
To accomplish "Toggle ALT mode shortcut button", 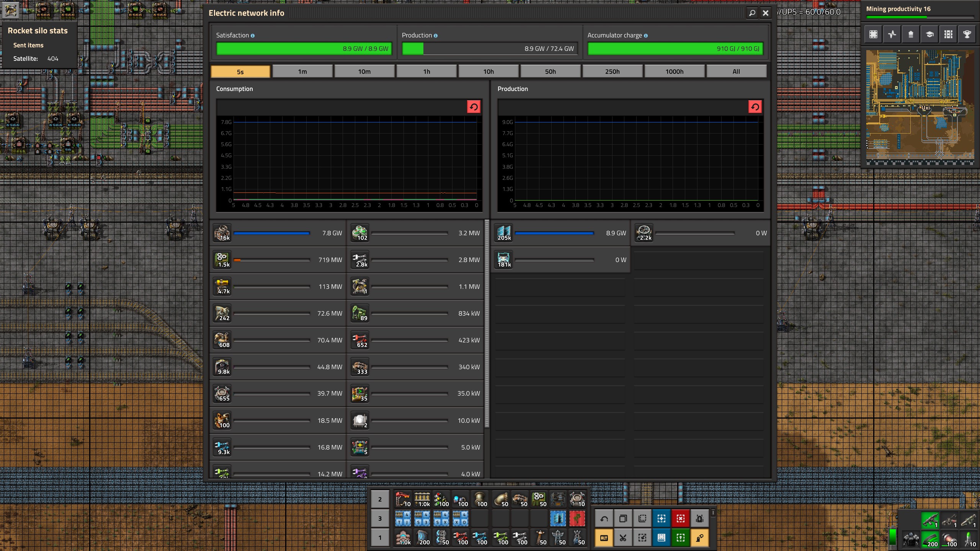I will coord(604,538).
